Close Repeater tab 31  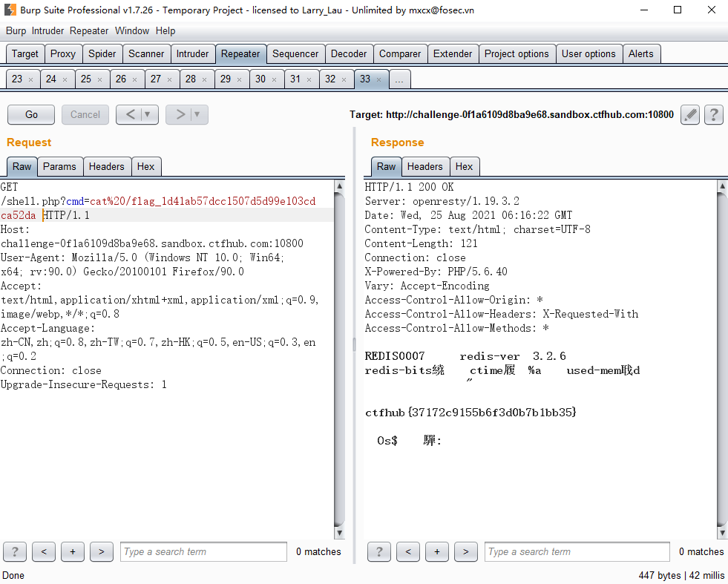tap(309, 80)
